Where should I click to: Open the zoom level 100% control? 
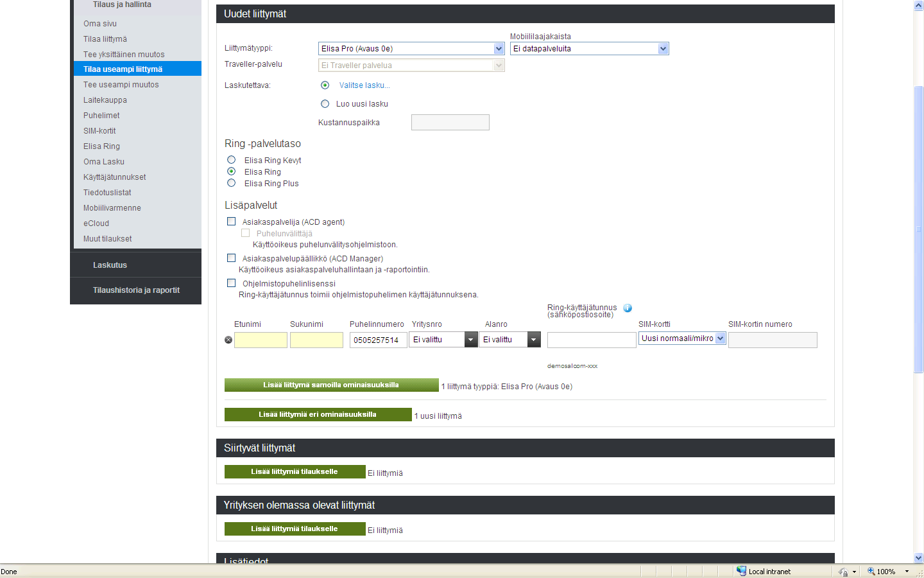click(889, 571)
